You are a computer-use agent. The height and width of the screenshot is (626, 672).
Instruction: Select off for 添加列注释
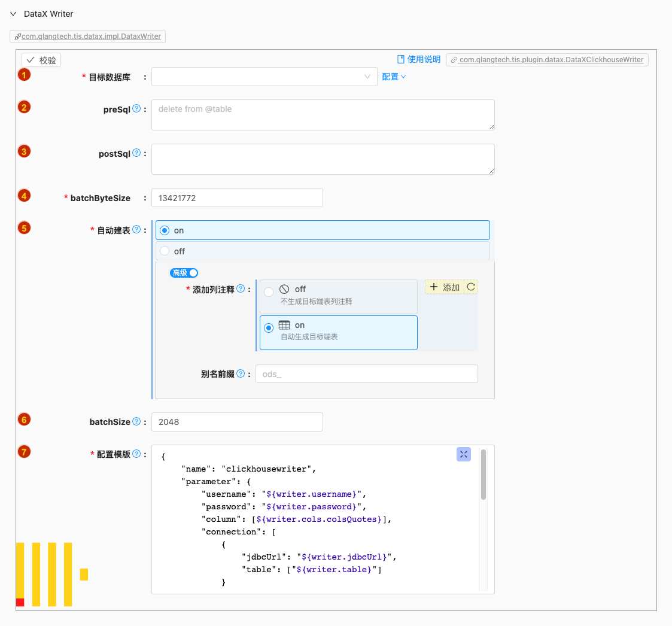point(339,296)
